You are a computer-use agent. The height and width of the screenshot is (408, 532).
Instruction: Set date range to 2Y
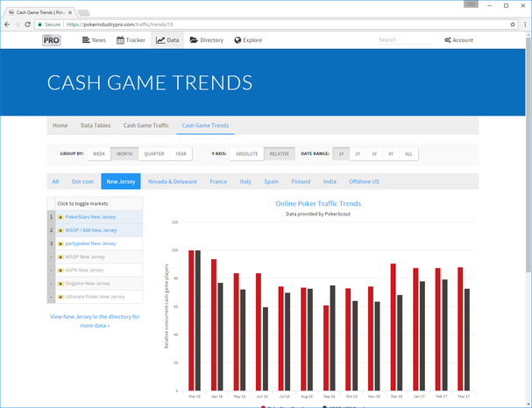(358, 154)
